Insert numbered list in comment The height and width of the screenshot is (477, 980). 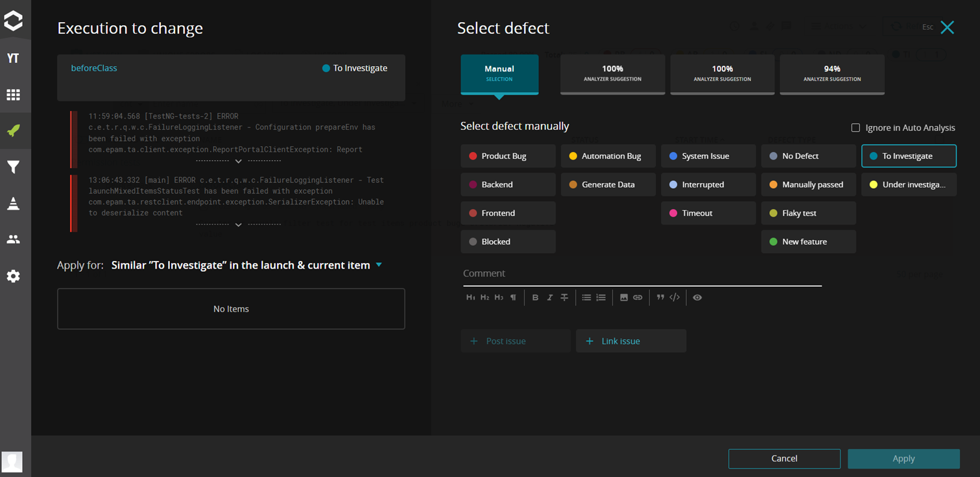coord(601,297)
